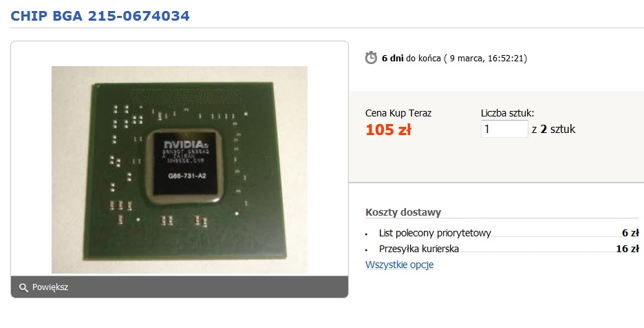644x328 pixels.
Task: Click the CHIP BGA 215-0674034 title
Action: [x=100, y=16]
